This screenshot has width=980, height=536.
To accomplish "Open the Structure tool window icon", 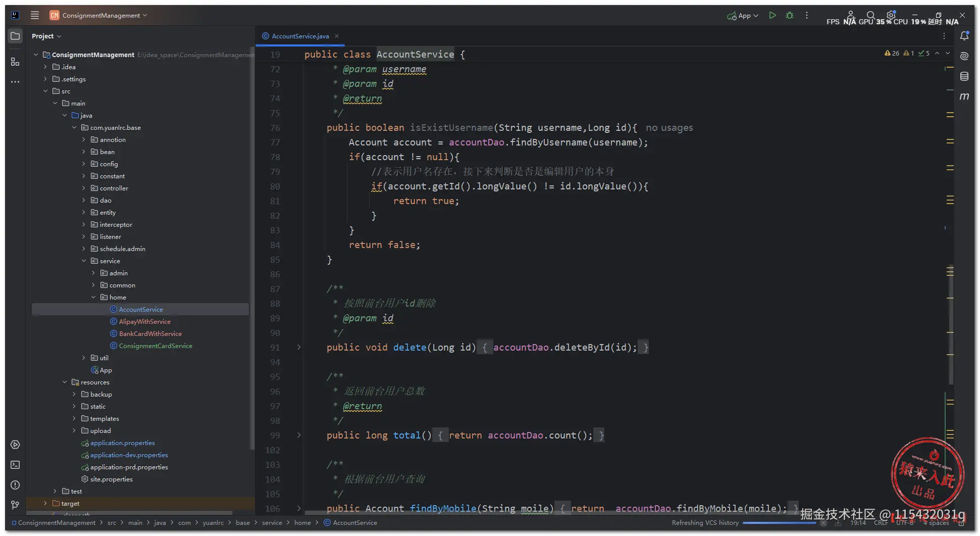I will pos(15,61).
